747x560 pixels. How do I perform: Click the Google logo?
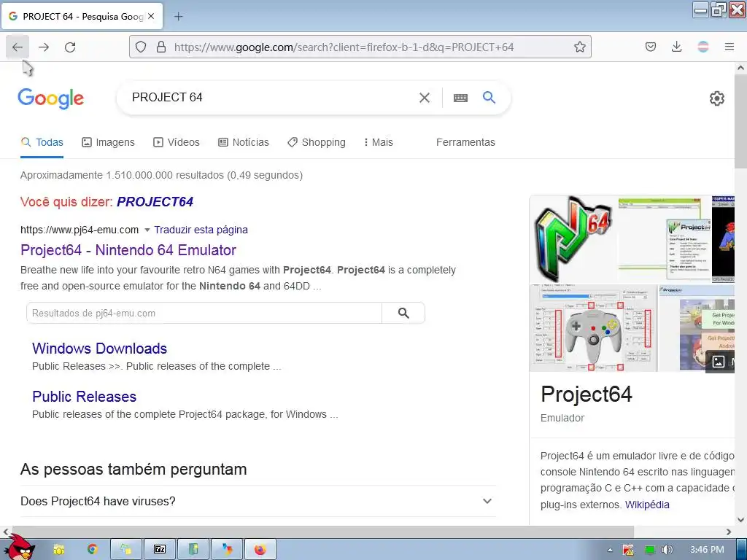pos(51,98)
